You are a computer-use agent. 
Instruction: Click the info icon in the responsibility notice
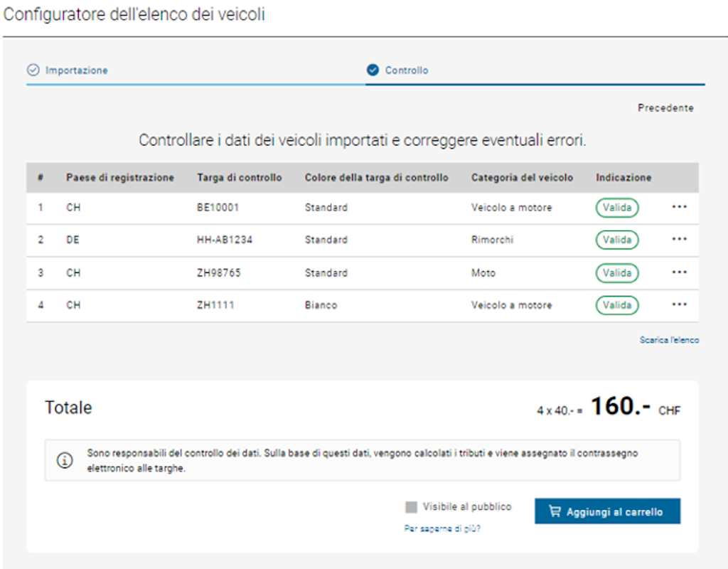coord(66,459)
